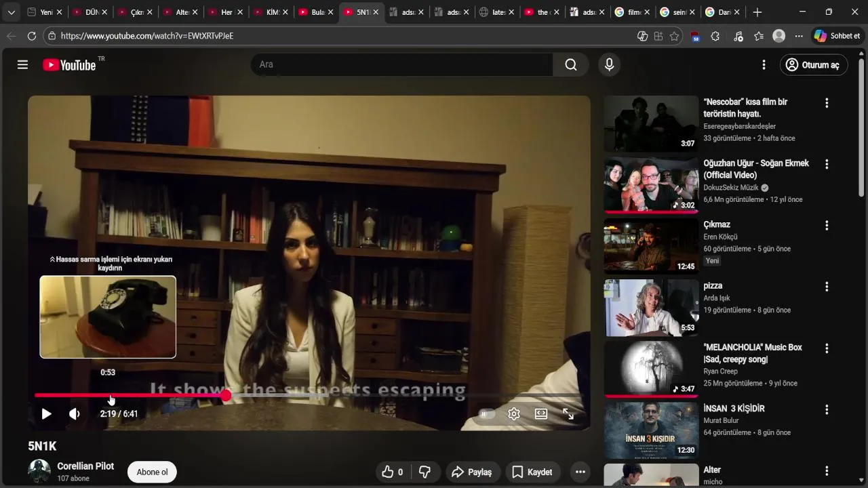Click the search magnifier button
This screenshot has height=488, width=868.
[x=571, y=64]
